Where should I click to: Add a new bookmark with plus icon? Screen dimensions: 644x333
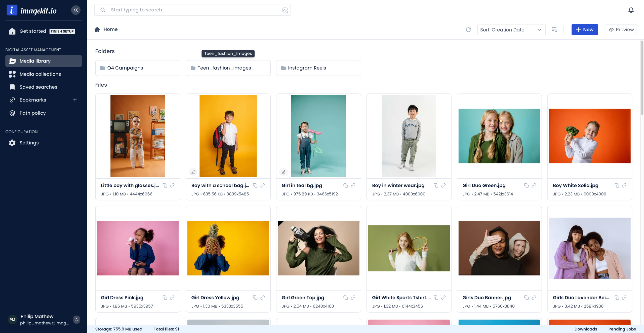pyautogui.click(x=75, y=100)
